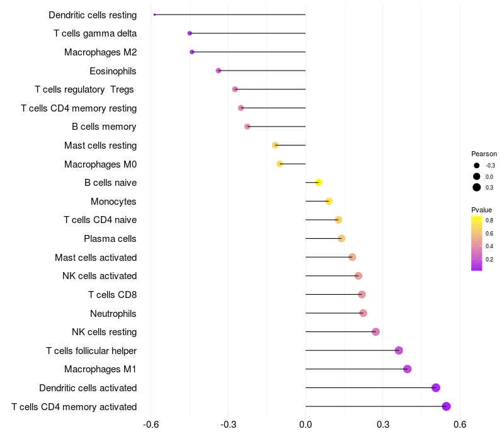Select the yellow B cells naive data point

tap(319, 183)
